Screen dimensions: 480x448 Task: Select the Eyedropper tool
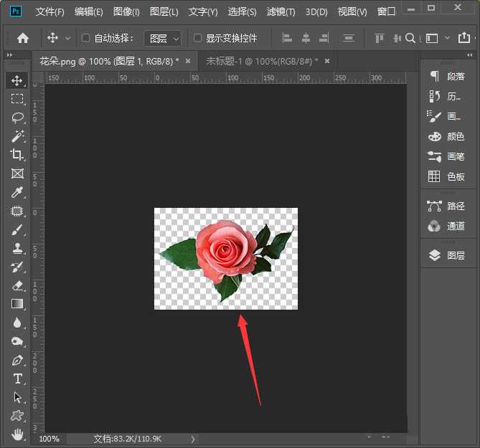click(x=17, y=192)
